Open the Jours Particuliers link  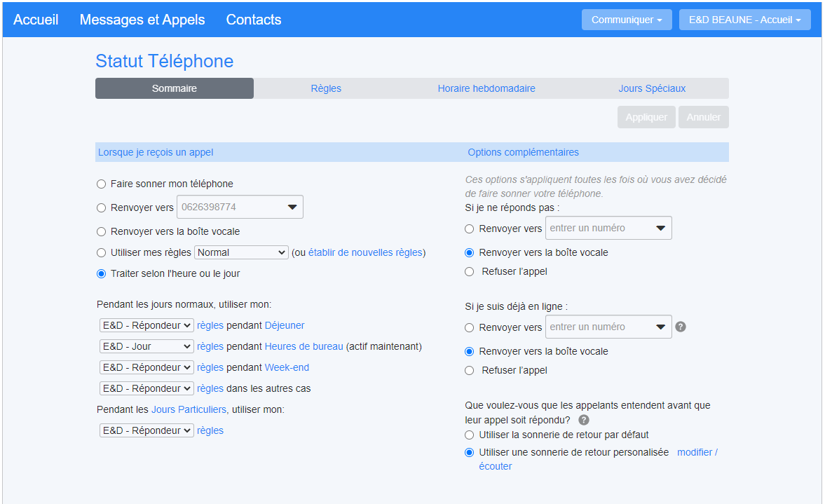click(x=189, y=409)
